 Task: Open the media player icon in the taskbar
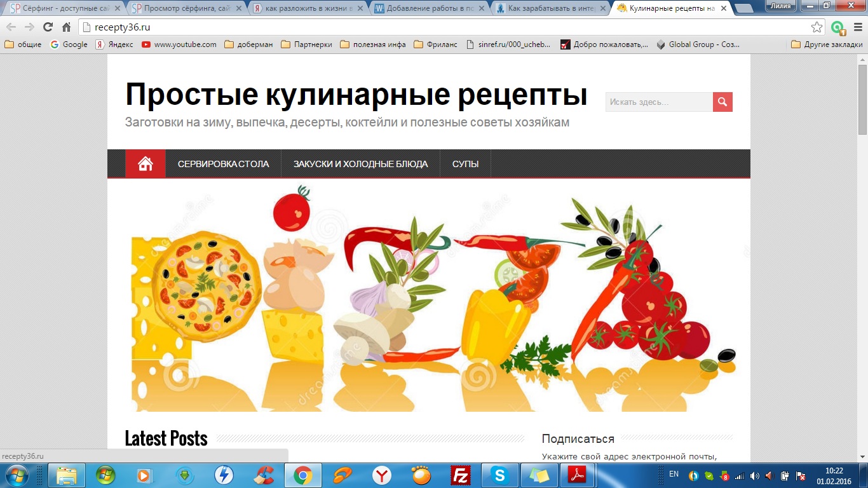coord(144,475)
